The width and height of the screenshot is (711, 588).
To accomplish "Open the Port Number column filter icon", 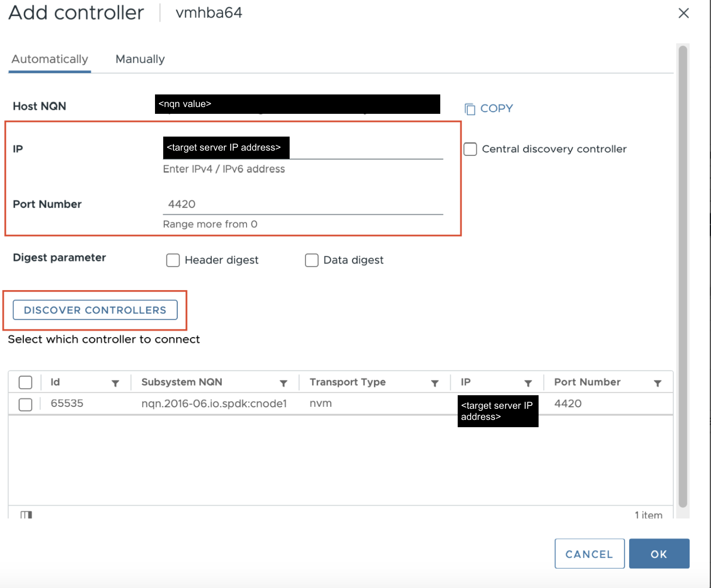I will pyautogui.click(x=657, y=383).
